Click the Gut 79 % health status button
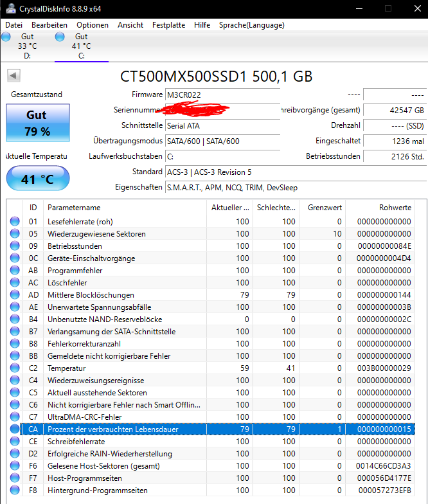 [38, 123]
